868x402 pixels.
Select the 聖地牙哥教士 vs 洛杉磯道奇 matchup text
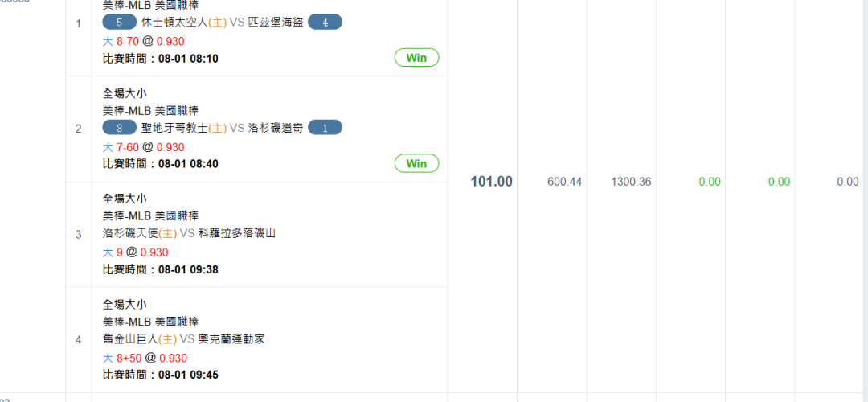[223, 129]
